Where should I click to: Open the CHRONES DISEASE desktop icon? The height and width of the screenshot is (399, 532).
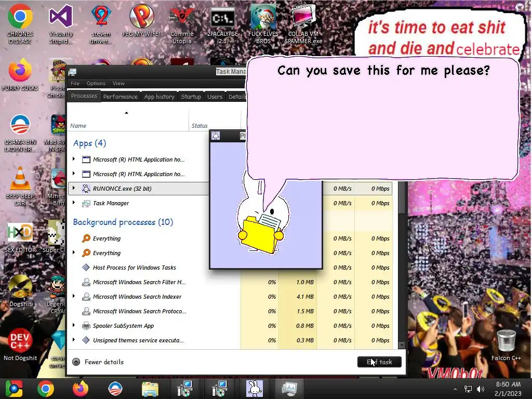[20, 24]
